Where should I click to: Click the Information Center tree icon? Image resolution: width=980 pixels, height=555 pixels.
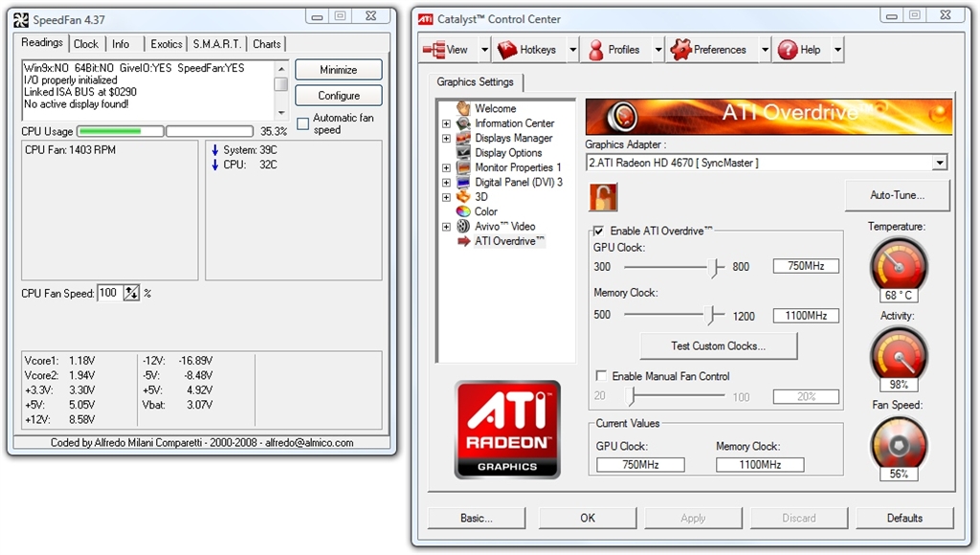[463, 123]
